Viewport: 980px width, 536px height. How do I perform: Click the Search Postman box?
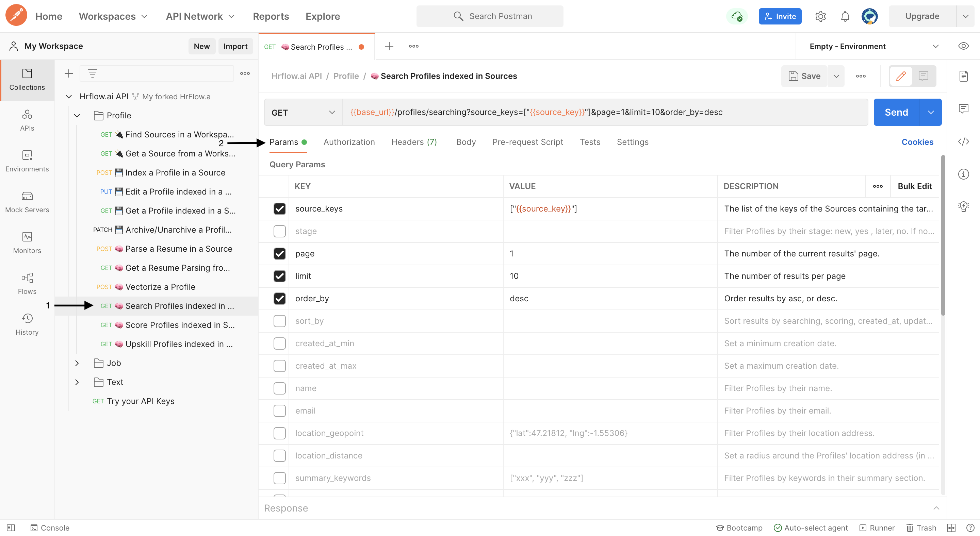coord(490,16)
